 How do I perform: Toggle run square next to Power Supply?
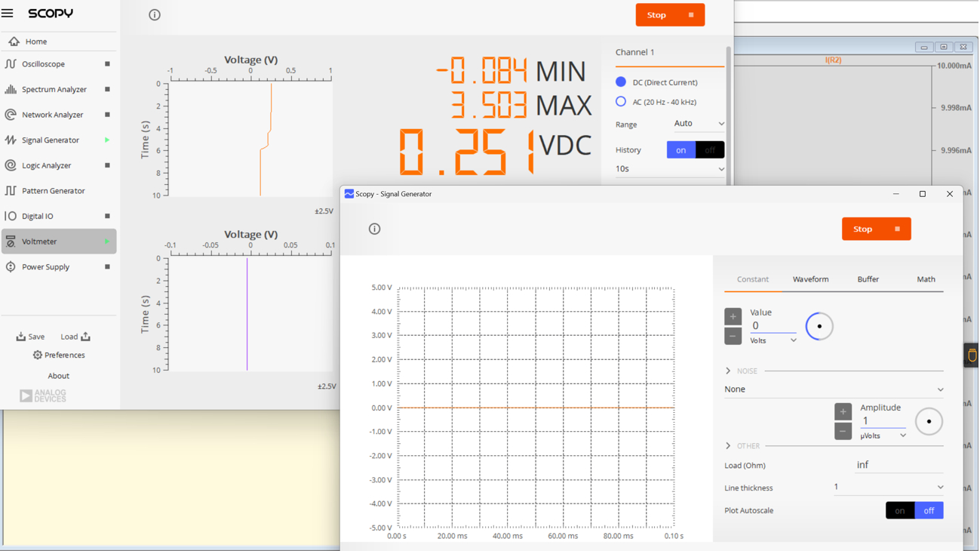click(x=107, y=266)
